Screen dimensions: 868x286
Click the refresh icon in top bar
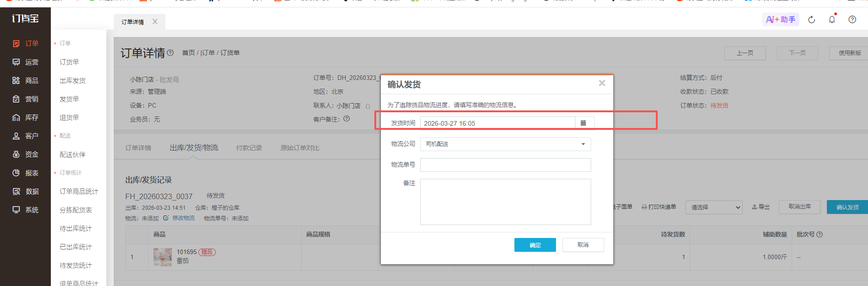point(812,19)
